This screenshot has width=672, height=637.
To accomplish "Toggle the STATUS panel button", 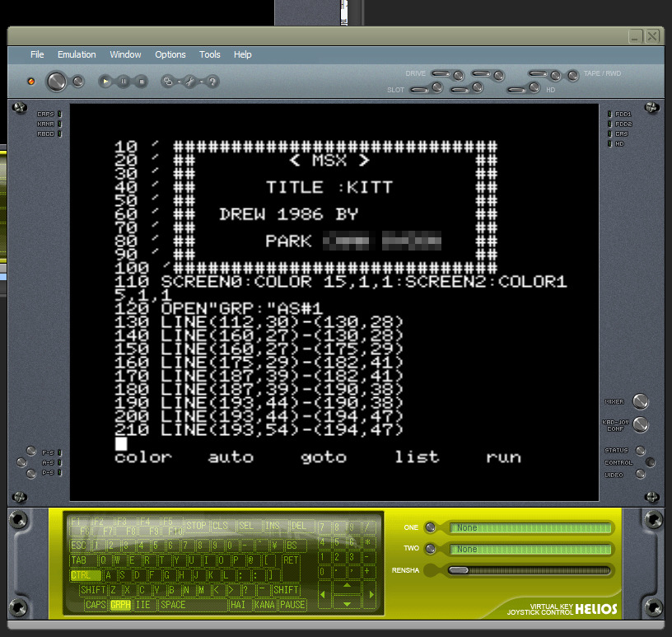I will 640,451.
